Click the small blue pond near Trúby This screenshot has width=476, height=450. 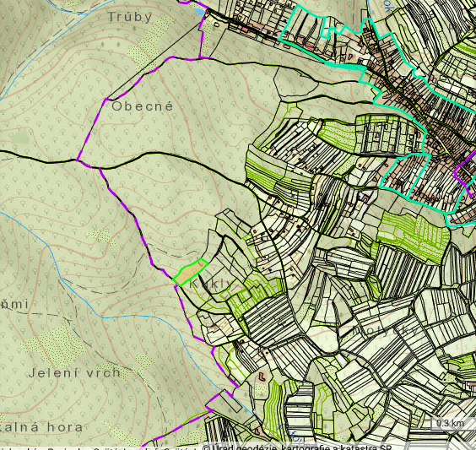pyautogui.click(x=200, y=12)
